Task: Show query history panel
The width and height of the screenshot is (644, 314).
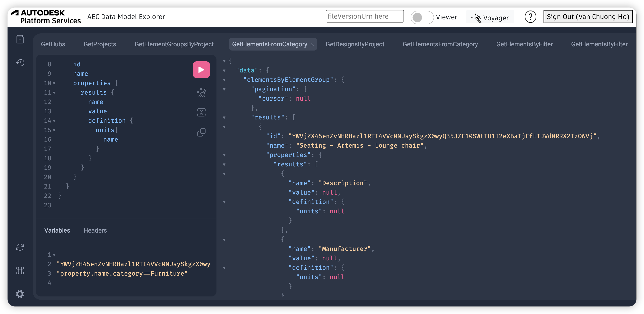Action: (20, 62)
